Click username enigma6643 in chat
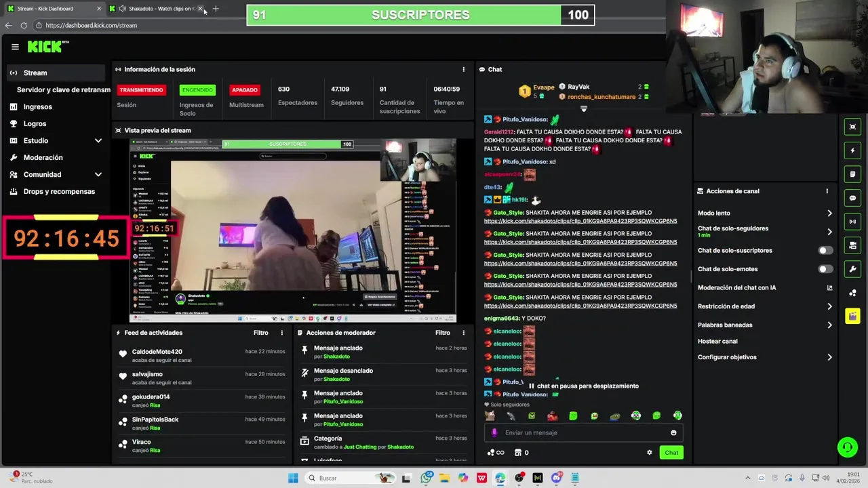The width and height of the screenshot is (868, 488). coord(502,319)
